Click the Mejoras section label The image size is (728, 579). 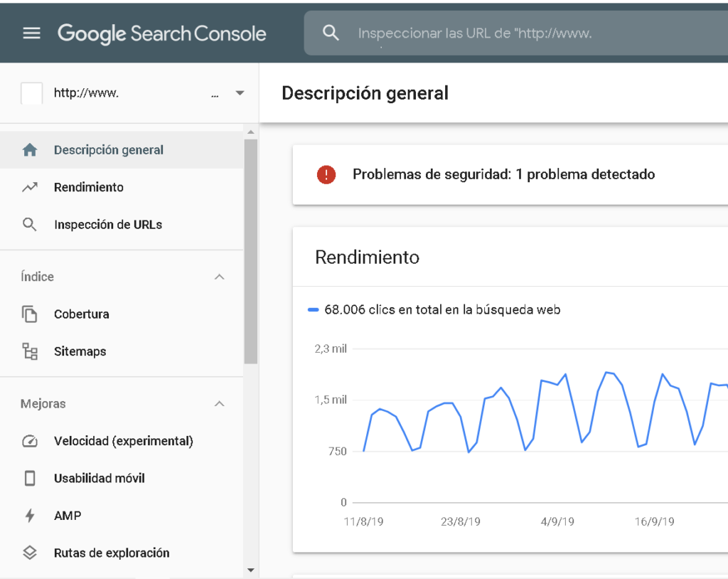[x=43, y=404]
